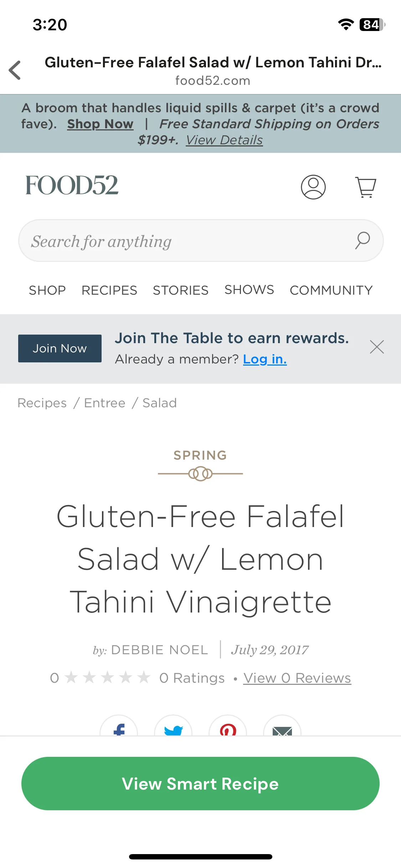Screen dimensions: 401x868
Task: Rate recipe using the five stars
Action: (x=108, y=677)
